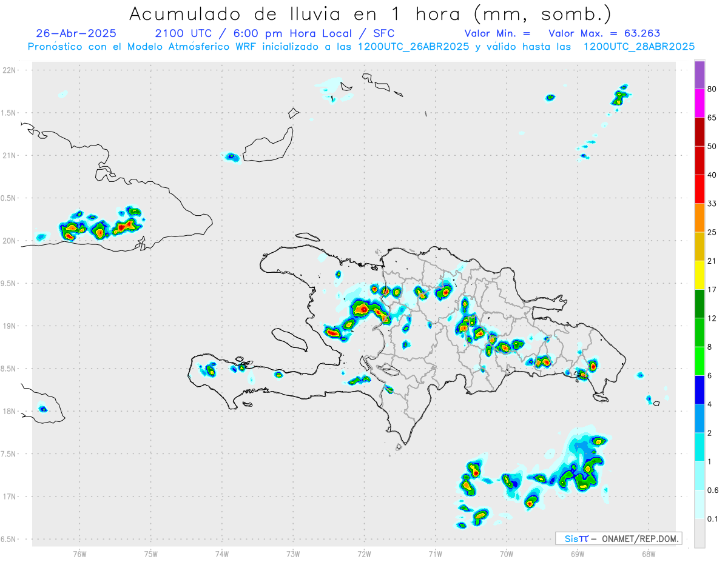Image resolution: width=728 pixels, height=562 pixels.
Task: Select the magenta legend band between 65 and 80
Action: pyautogui.click(x=699, y=104)
